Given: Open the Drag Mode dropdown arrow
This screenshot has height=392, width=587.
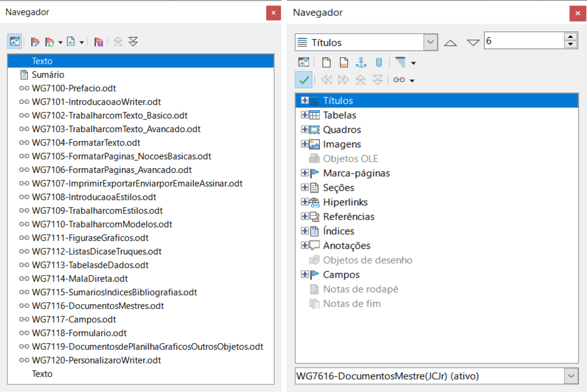Looking at the screenshot, I should tap(412, 80).
